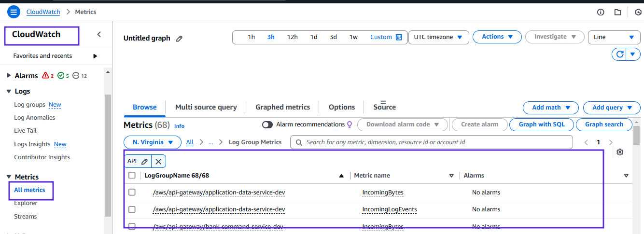644x234 pixels.
Task: Check the application-data-service-dev IncomingLogEvents row
Action: pyautogui.click(x=132, y=209)
